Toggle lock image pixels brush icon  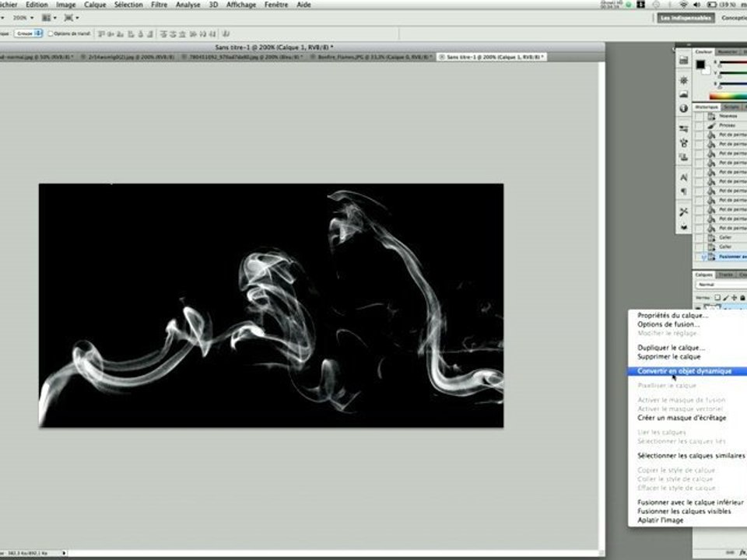coord(725,298)
